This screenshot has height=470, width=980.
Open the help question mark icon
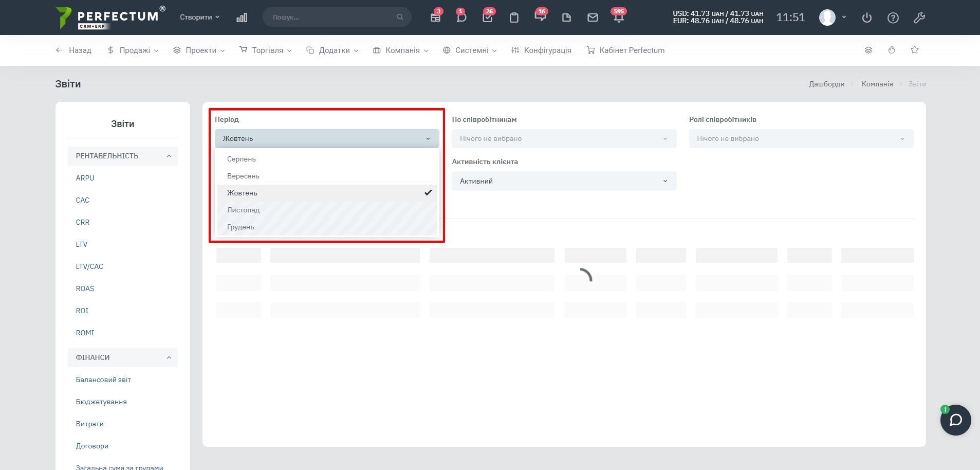pos(893,18)
